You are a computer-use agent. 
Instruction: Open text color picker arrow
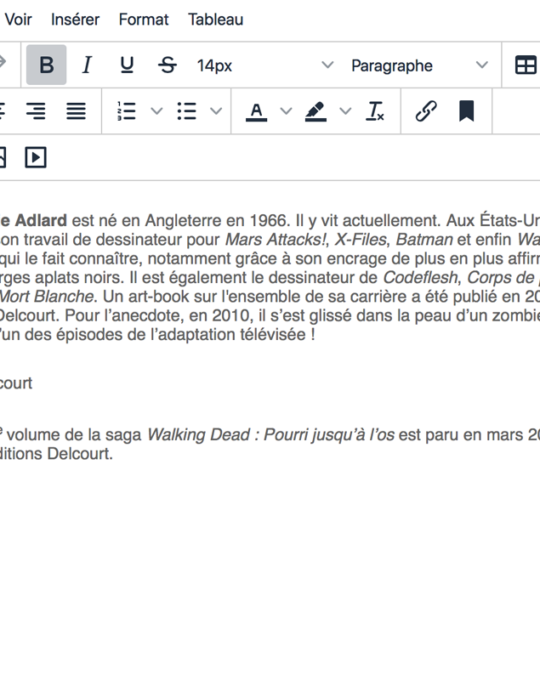coord(286,111)
